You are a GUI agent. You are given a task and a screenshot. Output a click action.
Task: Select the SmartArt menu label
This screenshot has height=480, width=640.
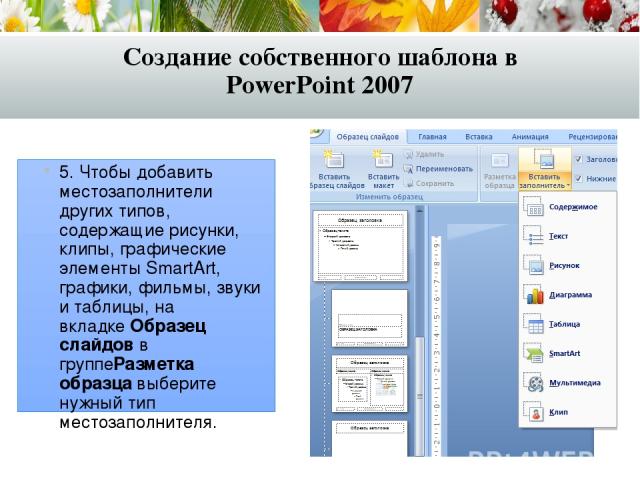click(564, 353)
